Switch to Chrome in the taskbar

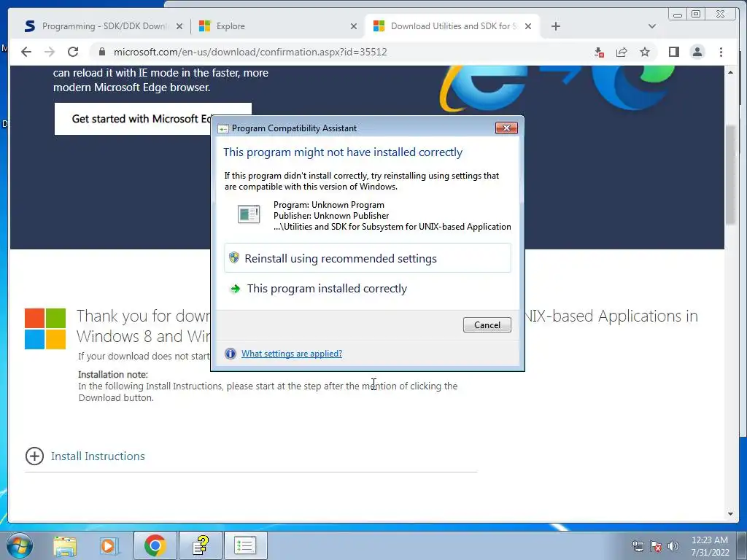155,545
